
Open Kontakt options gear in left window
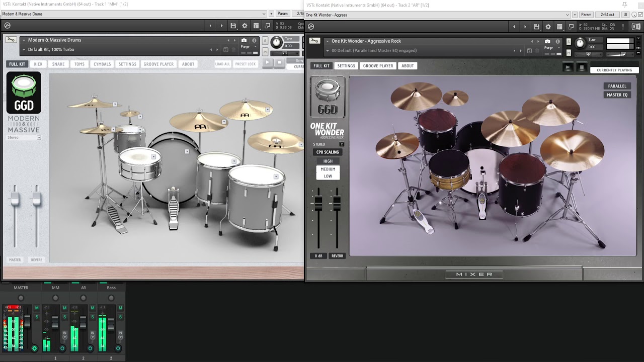245,26
